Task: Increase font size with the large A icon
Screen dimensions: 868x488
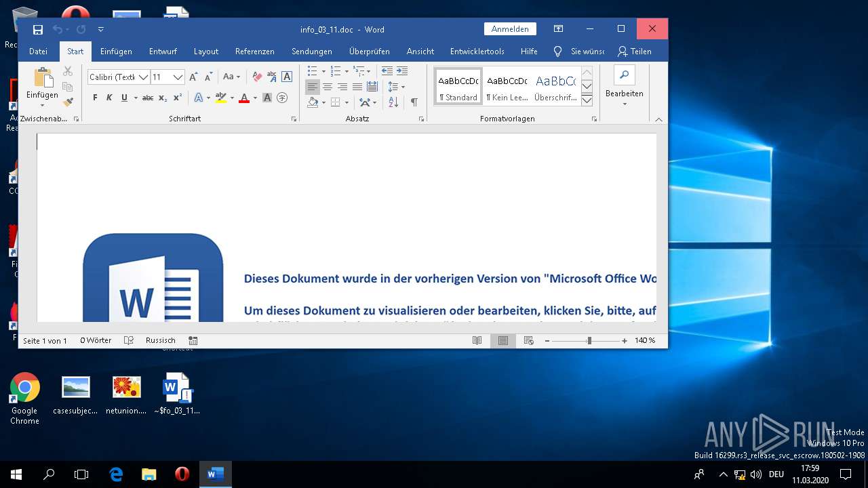Action: pos(194,77)
